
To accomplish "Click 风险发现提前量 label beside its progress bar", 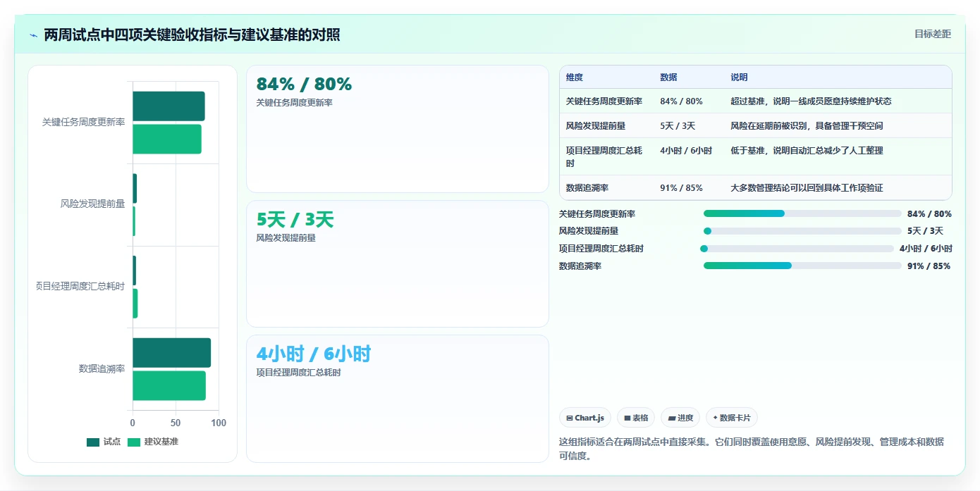I will pos(589,231).
